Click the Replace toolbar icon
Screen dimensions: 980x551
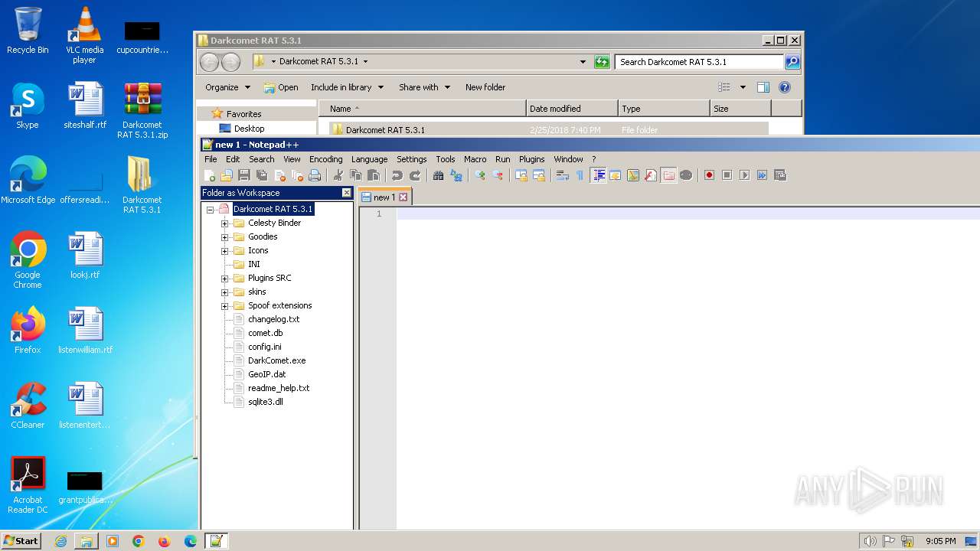coord(456,175)
